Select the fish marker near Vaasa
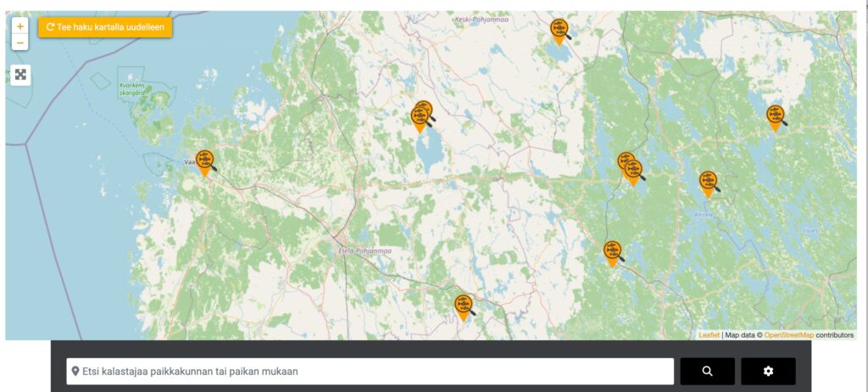Image resolution: width=868 pixels, height=392 pixels. click(204, 163)
